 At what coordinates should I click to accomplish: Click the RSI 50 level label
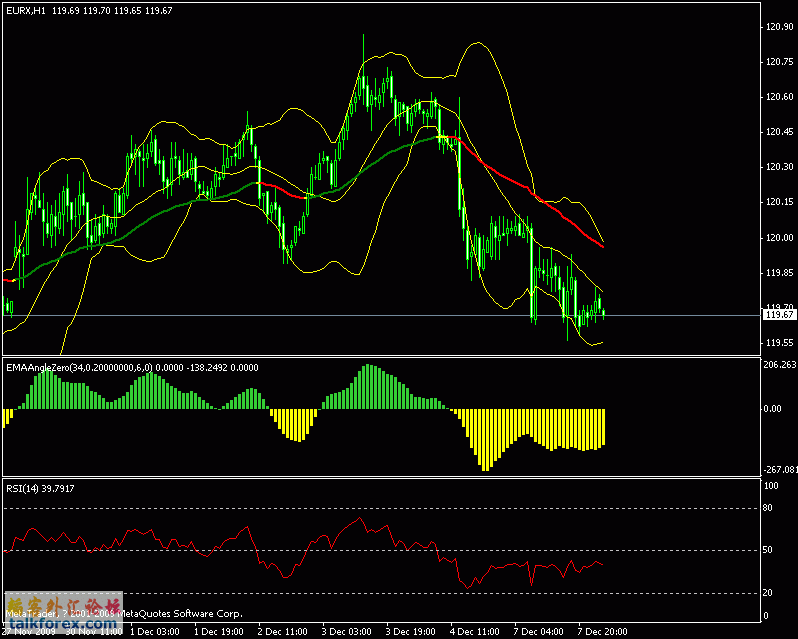[770, 550]
